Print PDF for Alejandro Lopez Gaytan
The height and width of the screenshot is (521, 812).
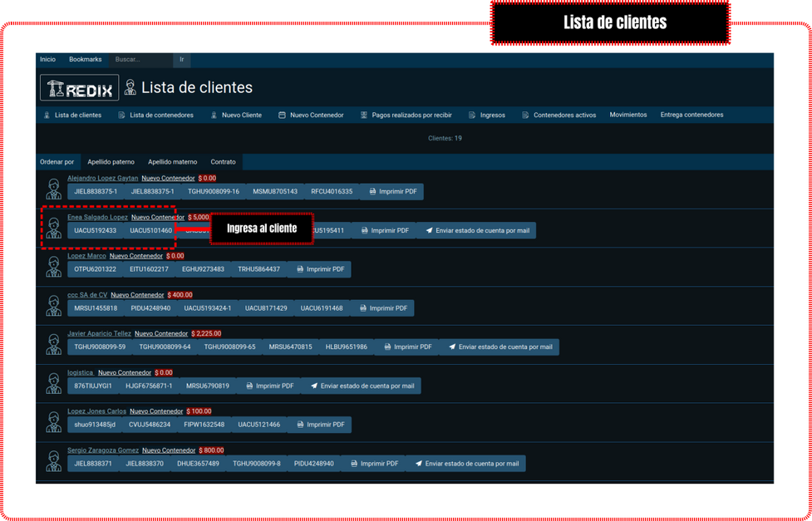click(392, 192)
